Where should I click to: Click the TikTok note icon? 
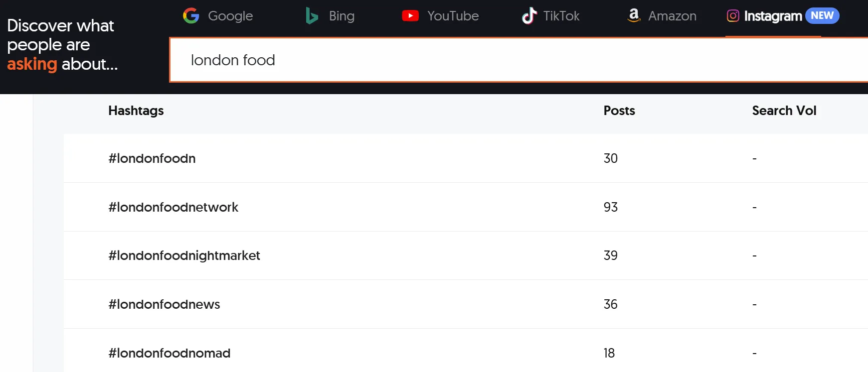(529, 15)
